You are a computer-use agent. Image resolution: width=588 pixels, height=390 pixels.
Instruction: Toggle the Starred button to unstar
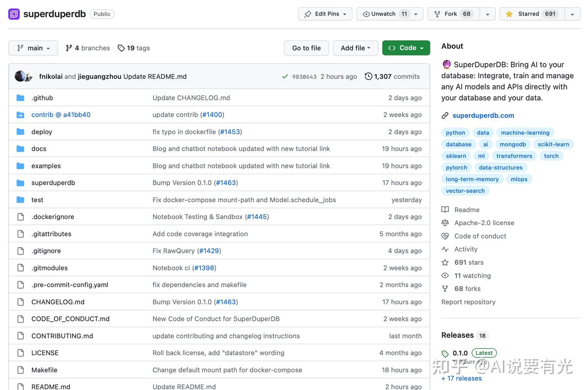tap(532, 14)
